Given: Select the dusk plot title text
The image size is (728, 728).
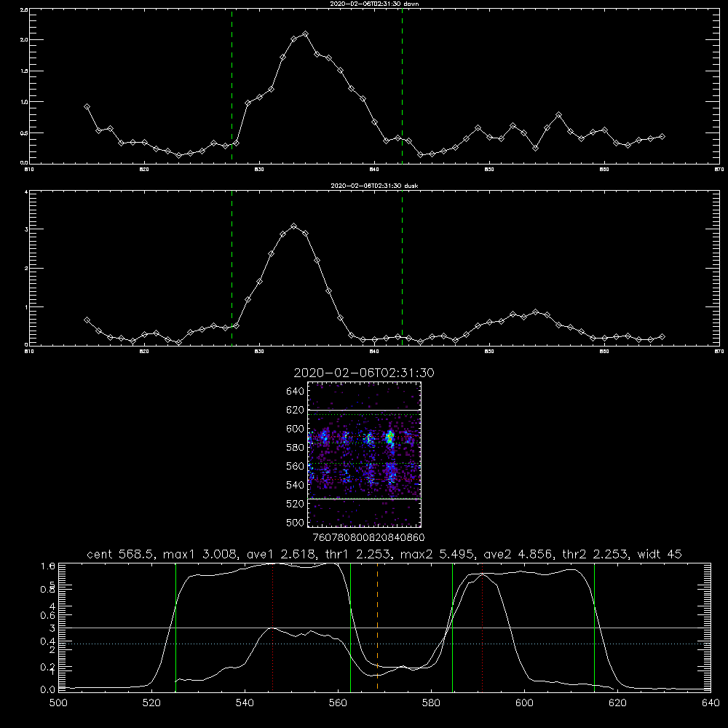Looking at the screenshot, I should 374,186.
